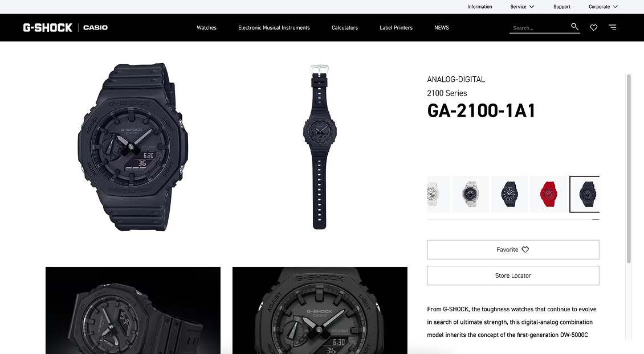Toggle Favorite button for GA-2100-1A1
644x354 pixels.
[513, 249]
